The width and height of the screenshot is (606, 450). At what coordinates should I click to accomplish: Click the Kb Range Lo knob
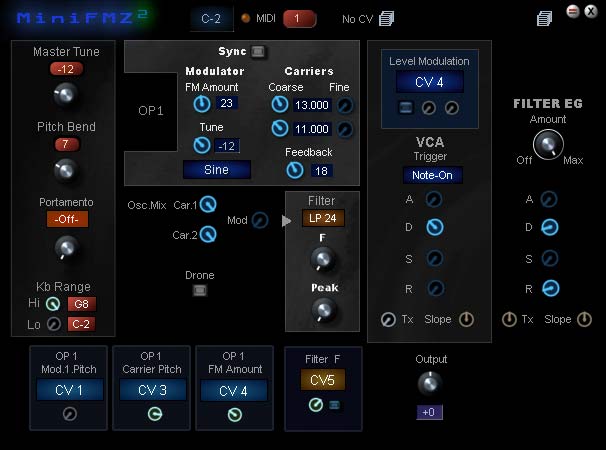[54, 324]
